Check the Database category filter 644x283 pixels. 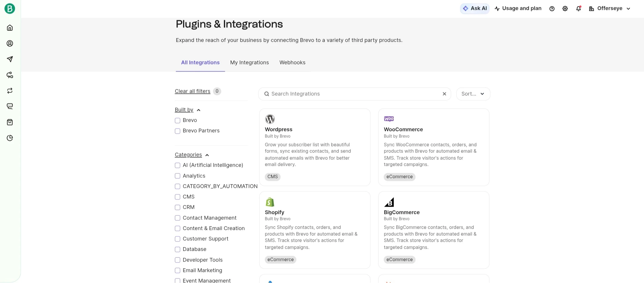tap(178, 249)
